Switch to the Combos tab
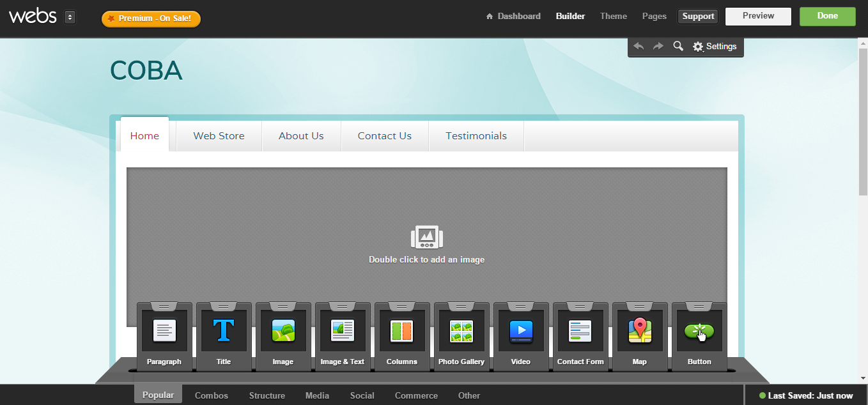The width and height of the screenshot is (868, 405). click(212, 395)
